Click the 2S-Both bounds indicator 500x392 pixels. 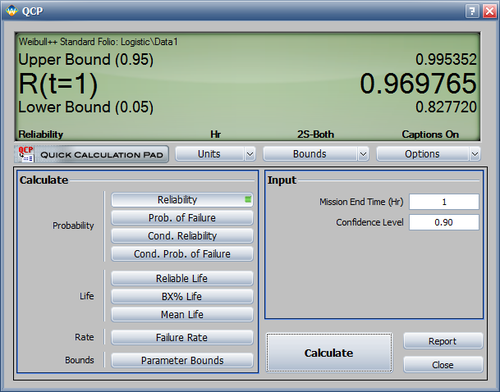point(316,134)
